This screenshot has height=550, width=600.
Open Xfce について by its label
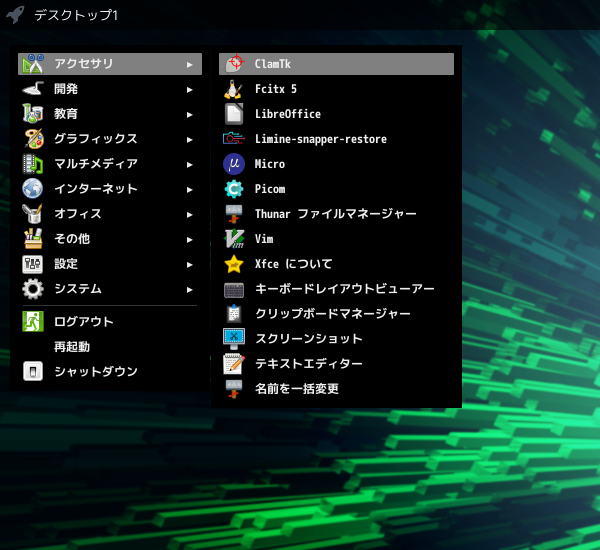(293, 264)
